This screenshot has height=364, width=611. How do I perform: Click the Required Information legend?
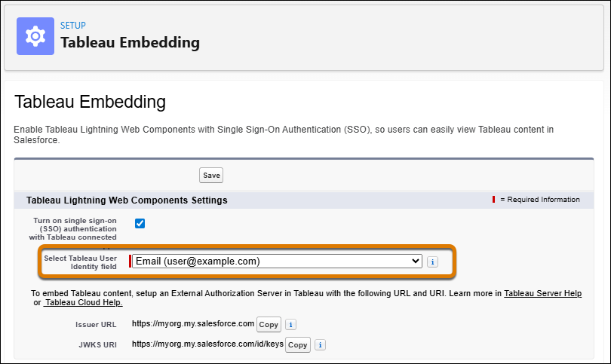536,200
